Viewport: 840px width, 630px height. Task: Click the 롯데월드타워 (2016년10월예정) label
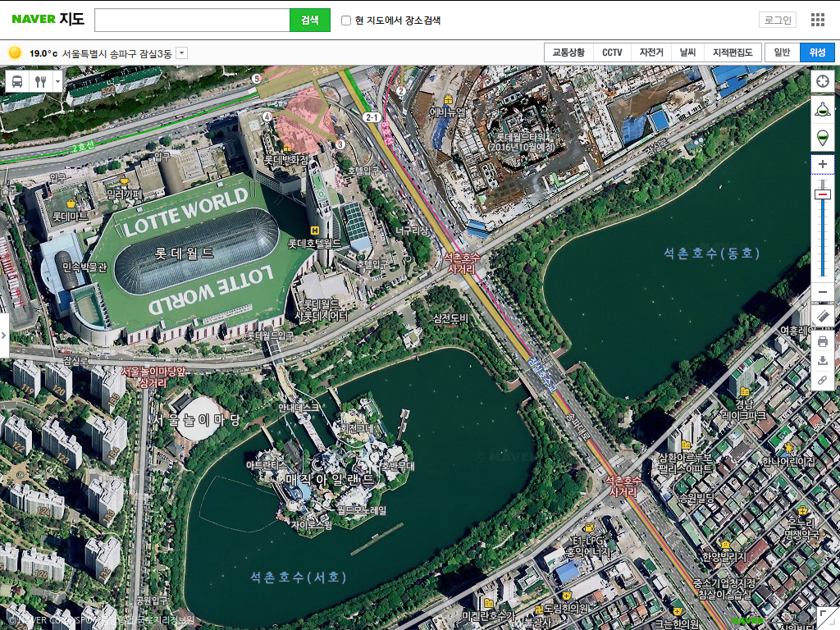click(520, 141)
